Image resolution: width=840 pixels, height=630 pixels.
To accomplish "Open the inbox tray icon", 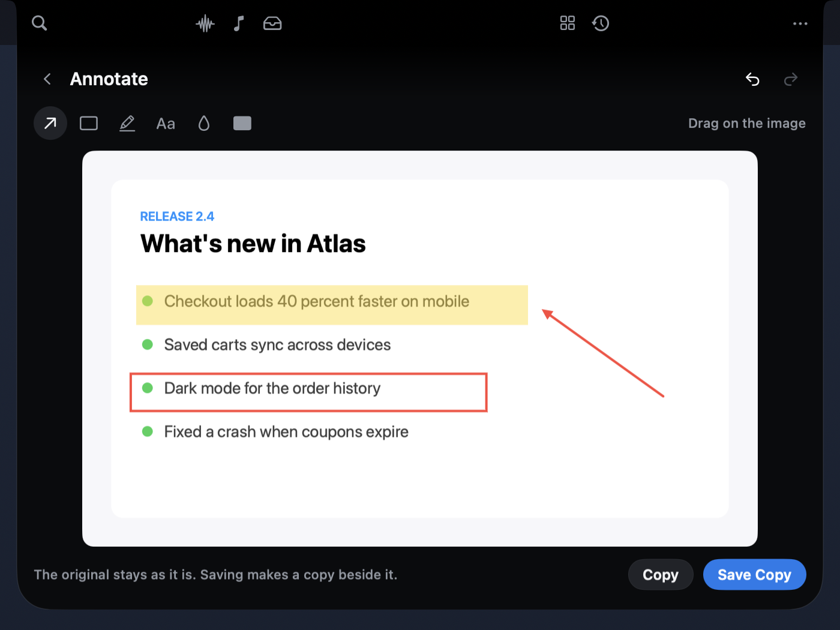I will click(x=272, y=23).
